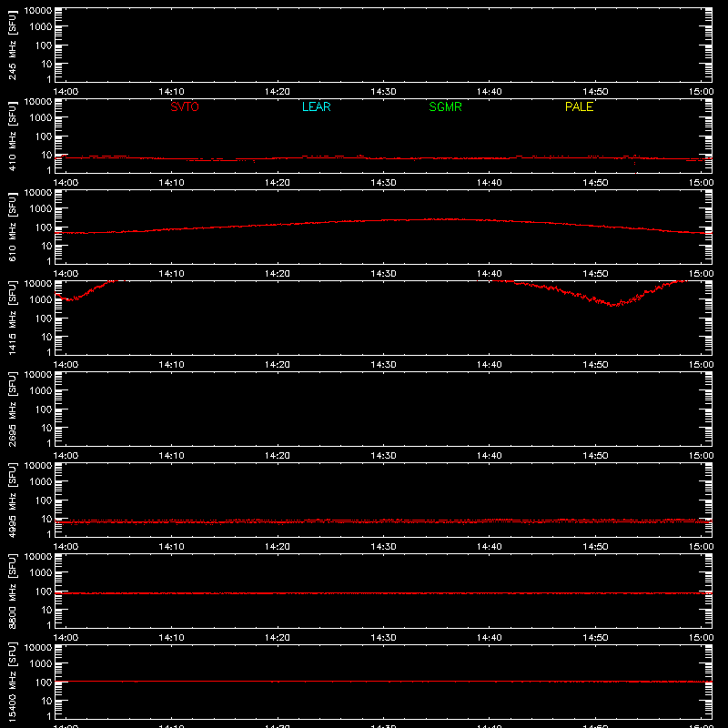Click the 10000 tick label on 245 MHz panel
This screenshot has width=728, height=728.
38,11
